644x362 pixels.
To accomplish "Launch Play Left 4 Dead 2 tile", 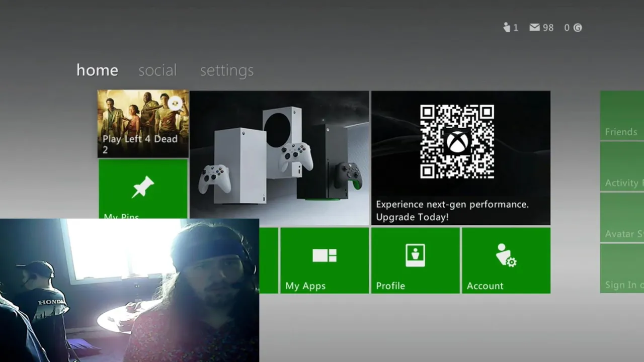I will click(143, 124).
